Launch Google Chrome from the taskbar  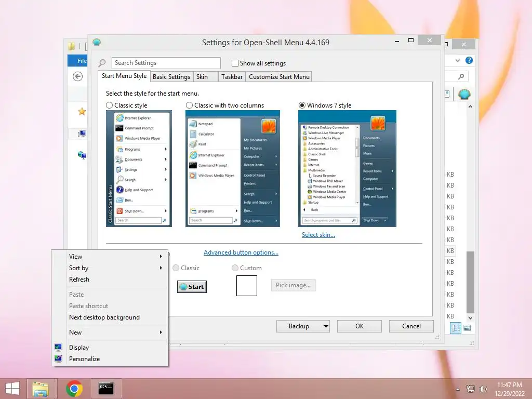click(74, 389)
